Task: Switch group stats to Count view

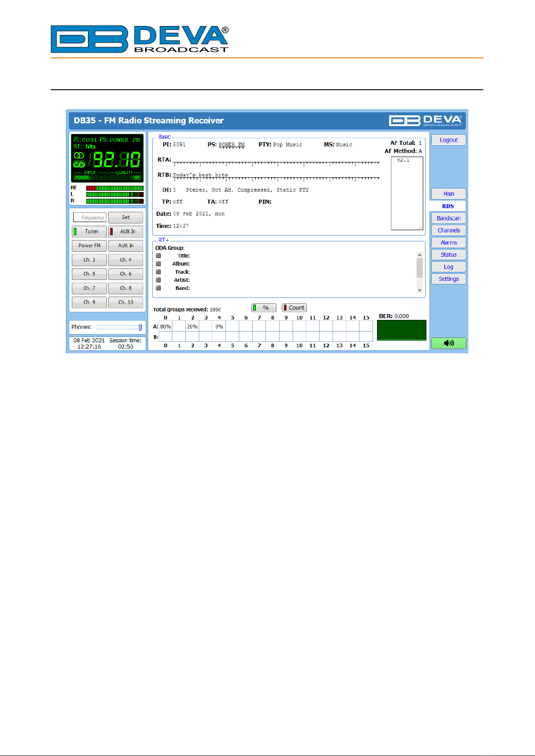Action: click(x=294, y=308)
